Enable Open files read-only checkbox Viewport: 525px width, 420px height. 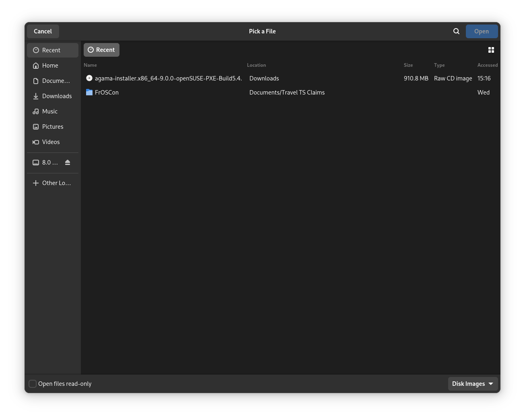[33, 384]
